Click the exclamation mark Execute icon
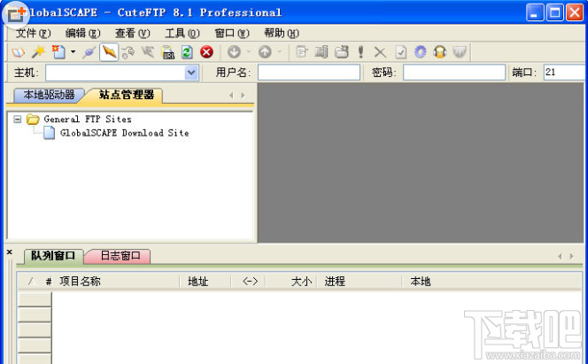The width and height of the screenshot is (588, 364). tap(360, 51)
